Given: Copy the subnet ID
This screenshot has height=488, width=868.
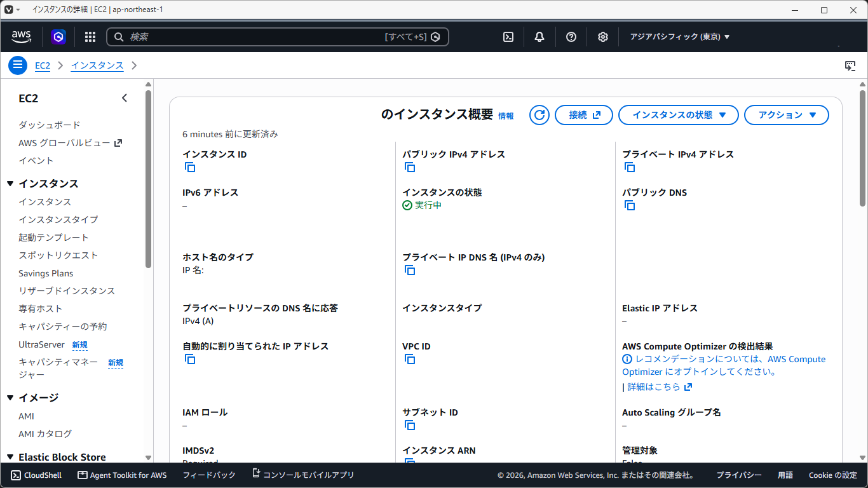Looking at the screenshot, I should 410,425.
